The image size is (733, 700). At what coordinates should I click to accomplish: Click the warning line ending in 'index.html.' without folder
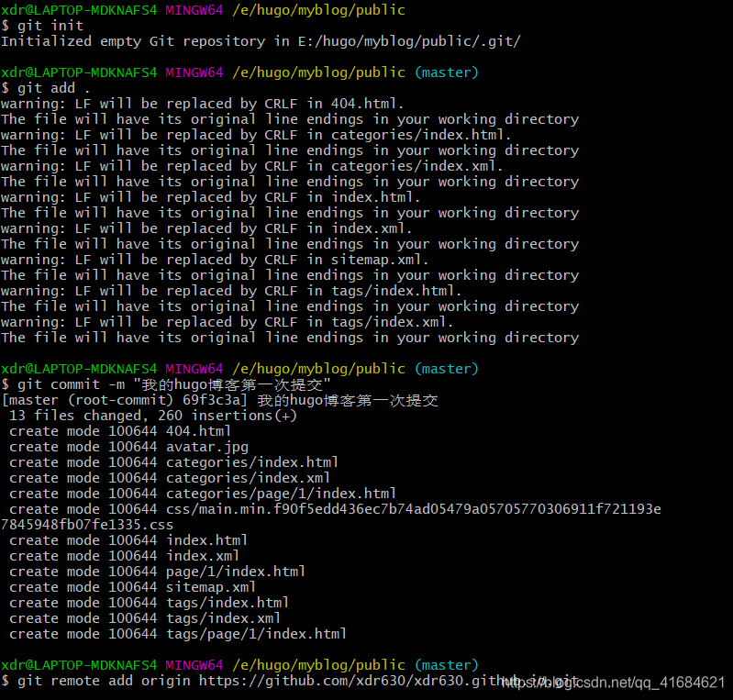[211, 197]
